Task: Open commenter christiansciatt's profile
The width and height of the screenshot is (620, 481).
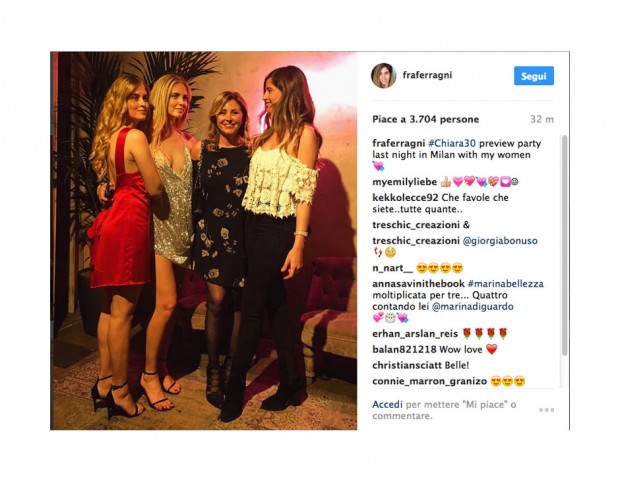Action: pos(407,365)
